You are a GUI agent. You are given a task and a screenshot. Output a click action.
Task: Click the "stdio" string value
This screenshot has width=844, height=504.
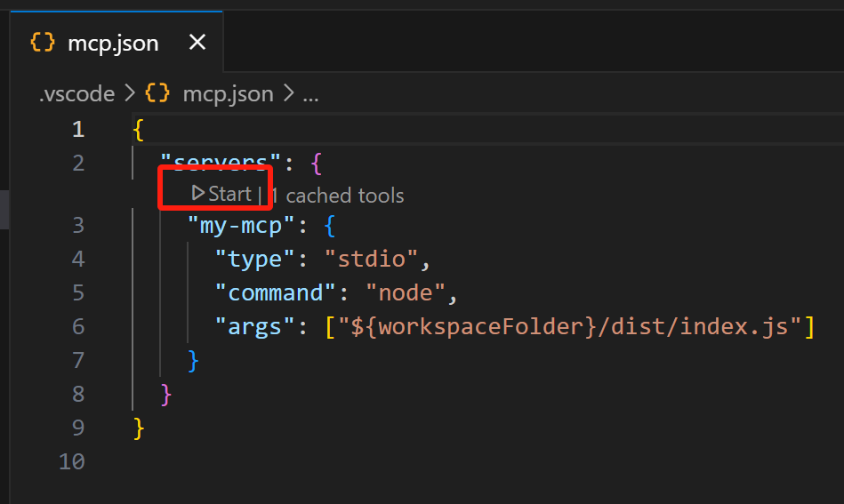(x=371, y=259)
